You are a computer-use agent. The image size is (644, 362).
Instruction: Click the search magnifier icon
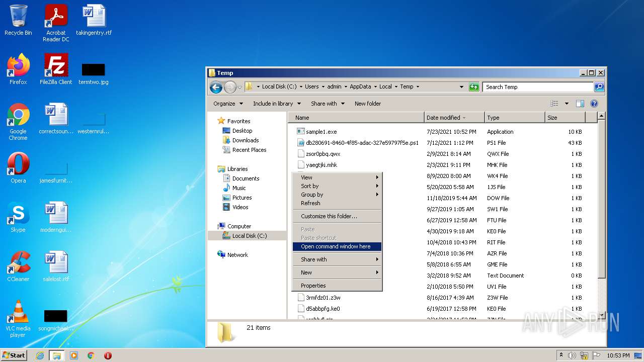(x=599, y=87)
